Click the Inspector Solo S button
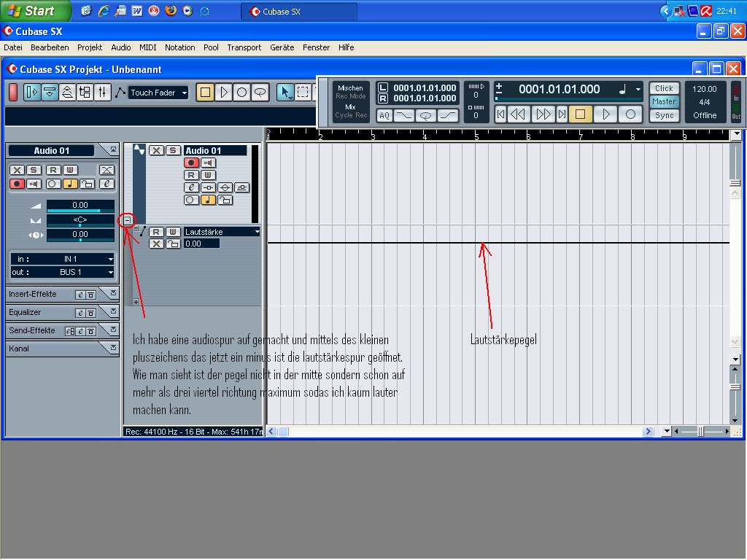 (x=34, y=170)
